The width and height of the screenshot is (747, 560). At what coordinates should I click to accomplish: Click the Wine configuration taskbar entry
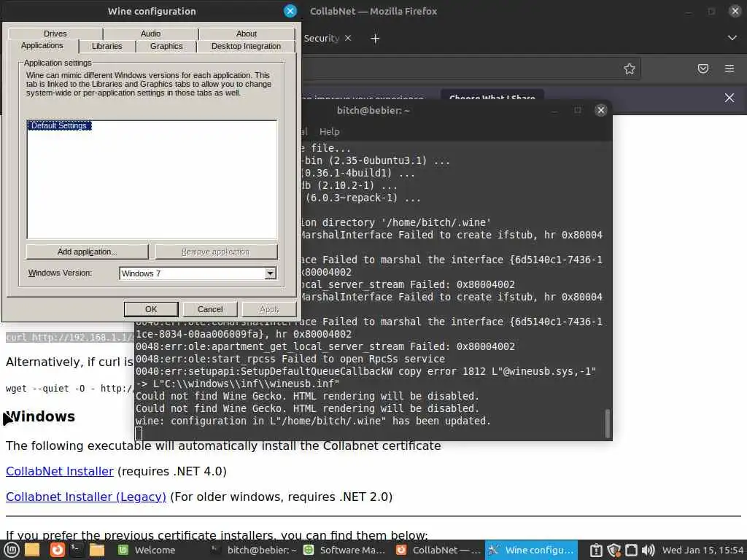click(x=531, y=550)
